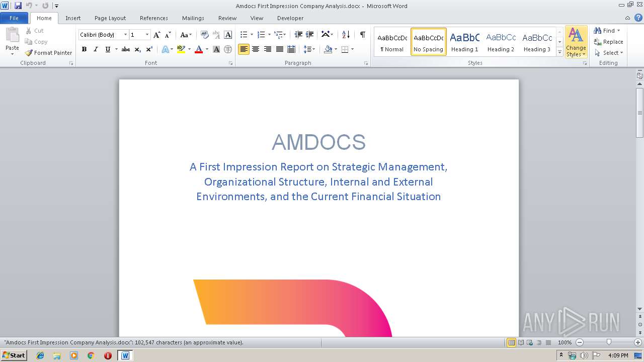The image size is (644, 362).
Task: Open Internet Explorer from the taskbar
Action: point(40,355)
